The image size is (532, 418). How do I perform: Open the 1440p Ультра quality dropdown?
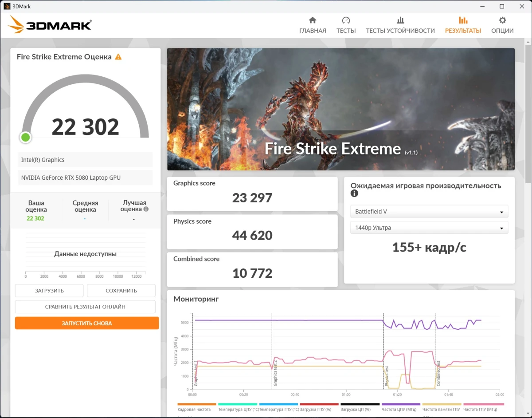[429, 228]
